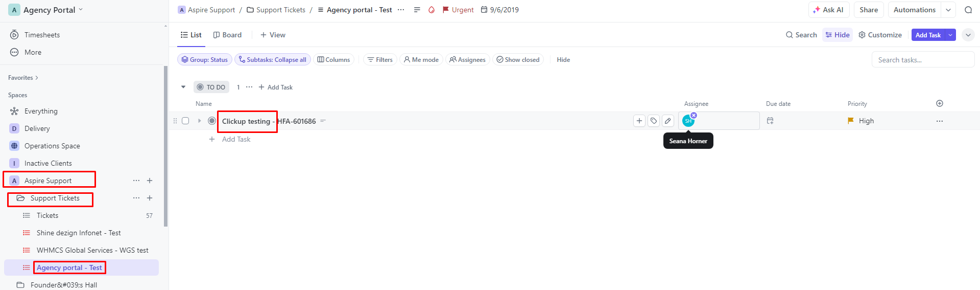This screenshot has height=290, width=980.
Task: Click the TO DO status label
Action: (211, 87)
